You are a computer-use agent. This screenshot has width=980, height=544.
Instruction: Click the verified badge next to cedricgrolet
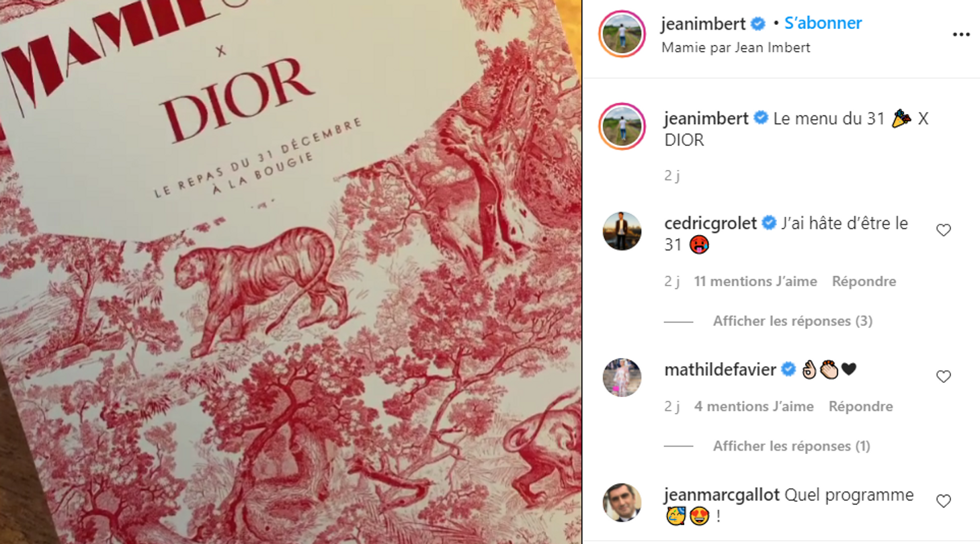(770, 224)
